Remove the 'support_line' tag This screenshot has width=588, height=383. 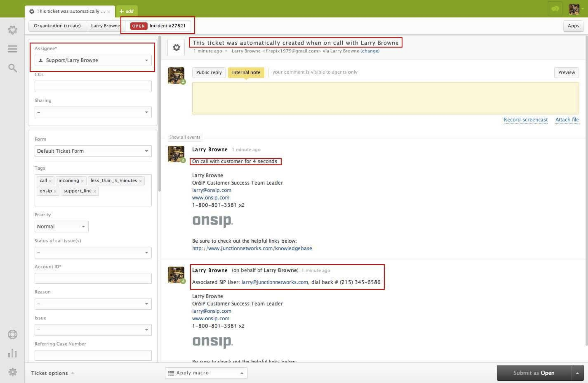pos(95,191)
